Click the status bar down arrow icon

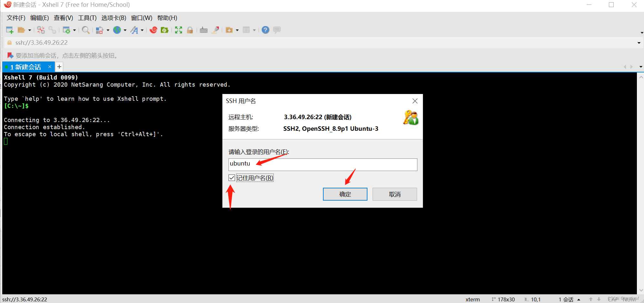599,299
